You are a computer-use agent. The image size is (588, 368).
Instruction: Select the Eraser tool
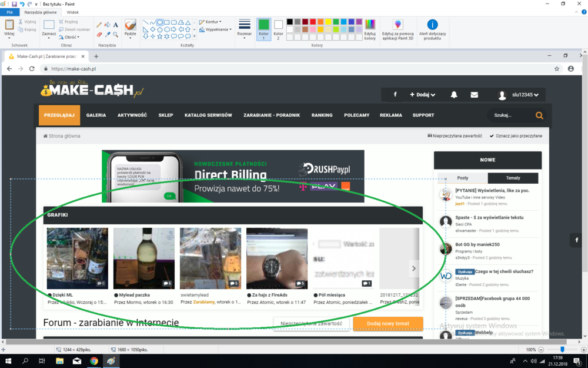pos(99,35)
